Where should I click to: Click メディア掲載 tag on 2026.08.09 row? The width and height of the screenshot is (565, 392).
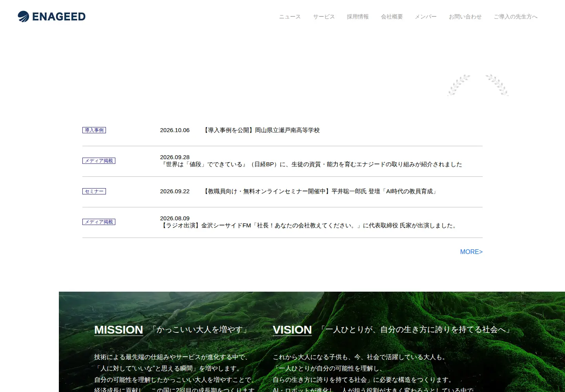click(x=99, y=222)
